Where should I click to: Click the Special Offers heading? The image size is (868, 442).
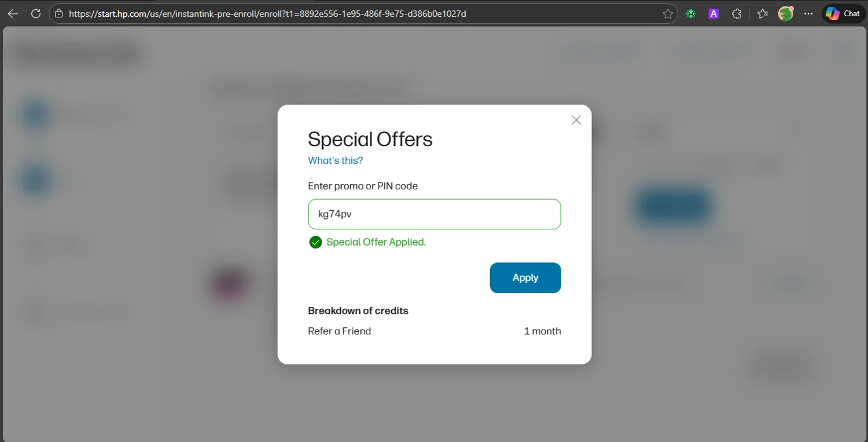coord(370,139)
